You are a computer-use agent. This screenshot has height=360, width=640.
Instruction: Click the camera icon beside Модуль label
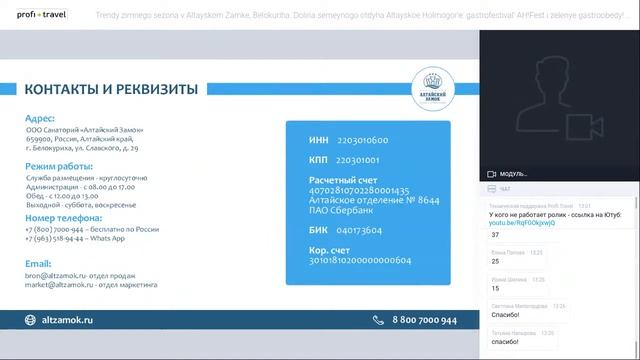coord(491,174)
